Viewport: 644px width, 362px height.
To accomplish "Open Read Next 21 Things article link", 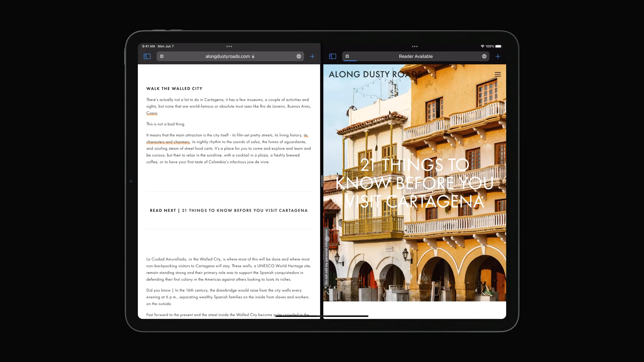I will coord(245,210).
